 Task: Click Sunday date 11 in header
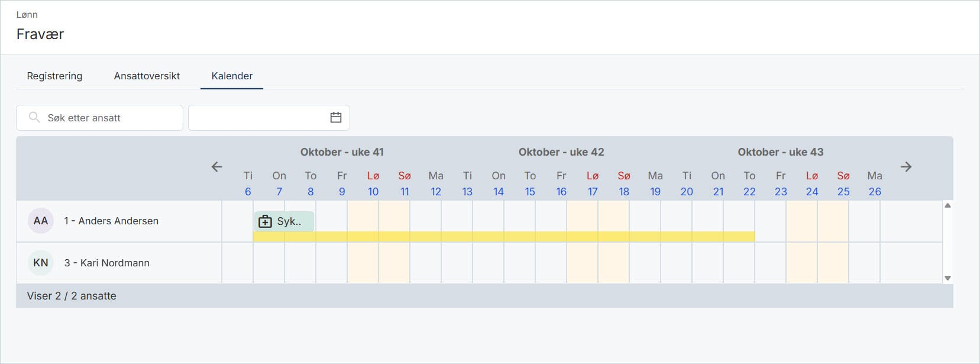point(405,192)
